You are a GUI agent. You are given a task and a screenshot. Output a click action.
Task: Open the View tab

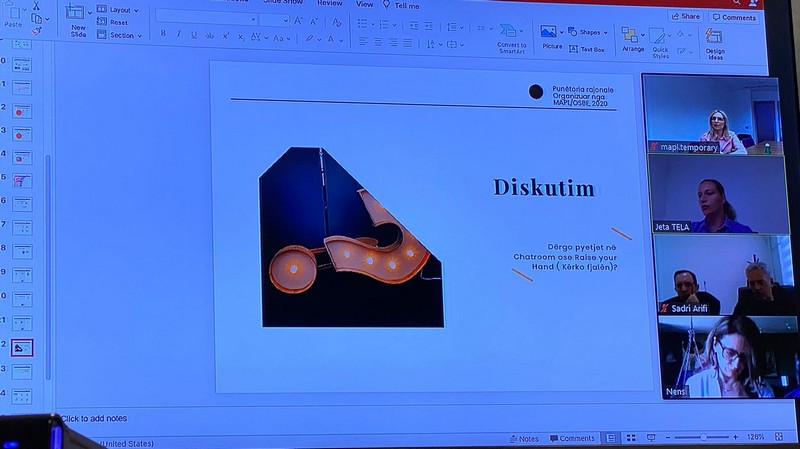tap(364, 4)
